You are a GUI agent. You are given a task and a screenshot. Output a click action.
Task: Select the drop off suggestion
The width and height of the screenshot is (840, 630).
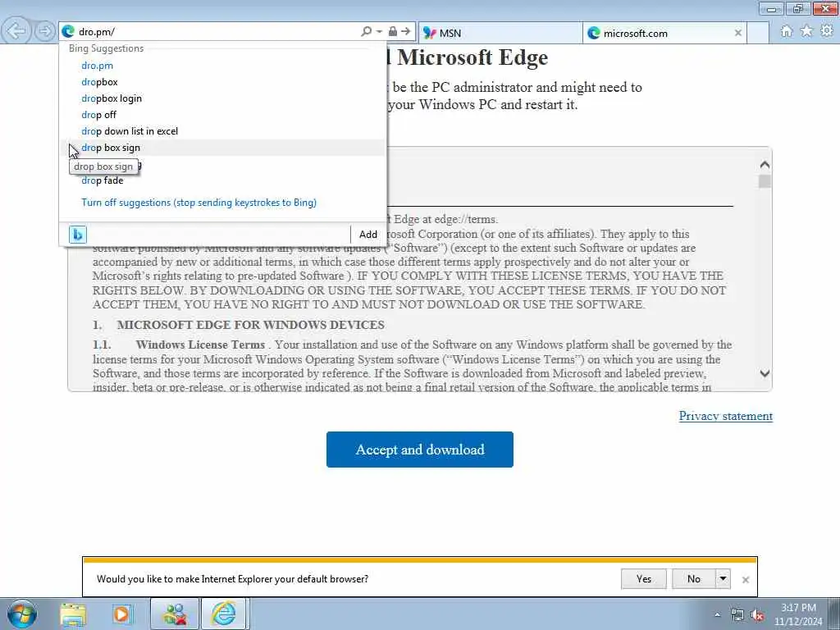pyautogui.click(x=221, y=115)
